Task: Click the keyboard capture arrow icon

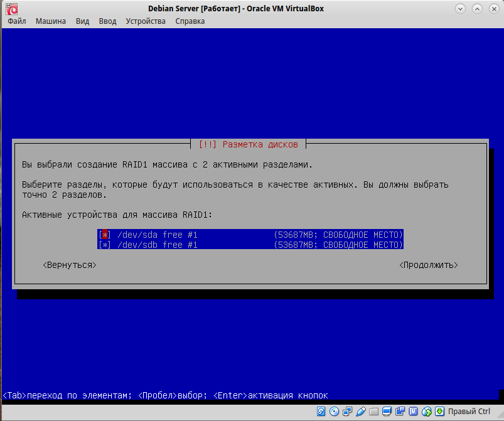Action: pyautogui.click(x=440, y=412)
